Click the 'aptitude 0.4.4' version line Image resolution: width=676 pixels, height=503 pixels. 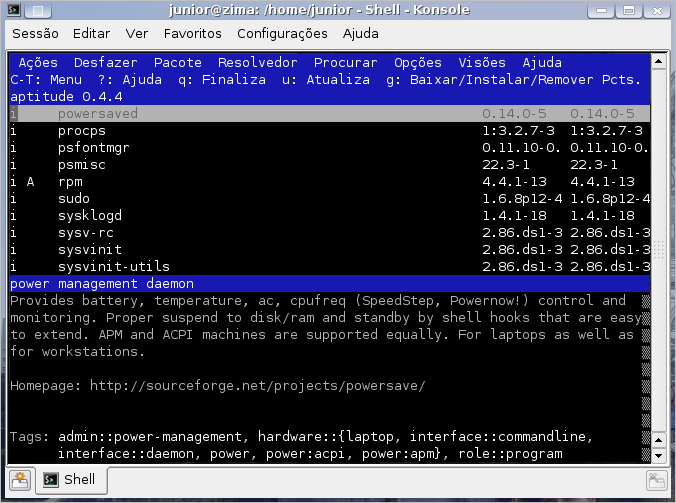coord(66,97)
